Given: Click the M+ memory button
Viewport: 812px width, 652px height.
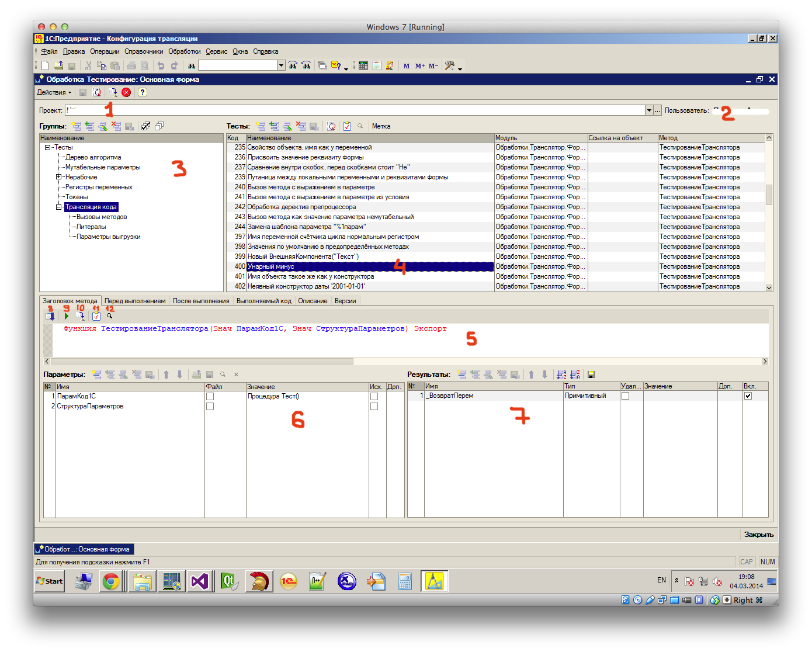Looking at the screenshot, I should (420, 66).
